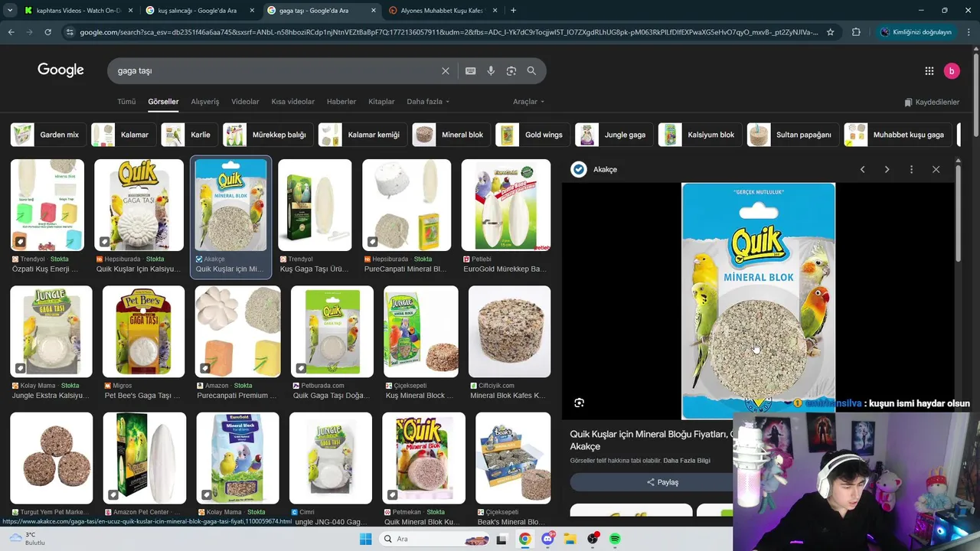The height and width of the screenshot is (551, 980).
Task: Click the address bar URL field
Action: pos(448,32)
